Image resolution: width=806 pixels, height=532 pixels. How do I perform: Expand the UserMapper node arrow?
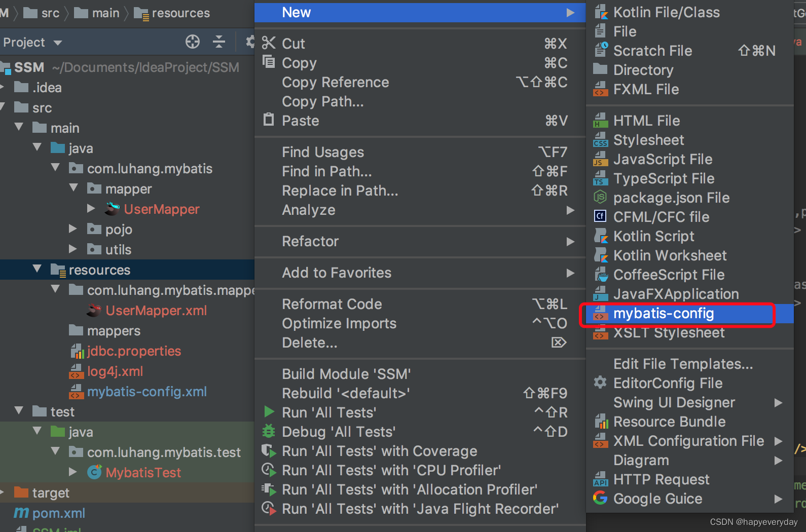[91, 208]
